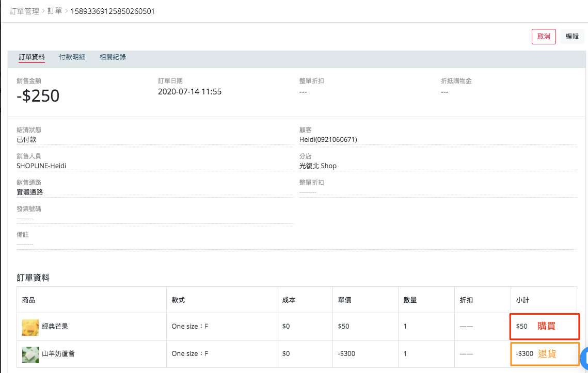Click the branch name 光復北 Shop
The image size is (588, 373).
[318, 166]
